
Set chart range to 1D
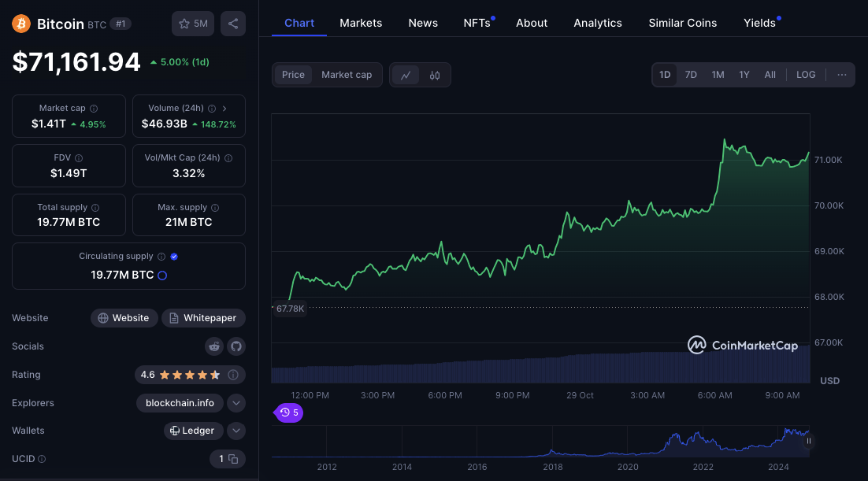click(x=665, y=75)
